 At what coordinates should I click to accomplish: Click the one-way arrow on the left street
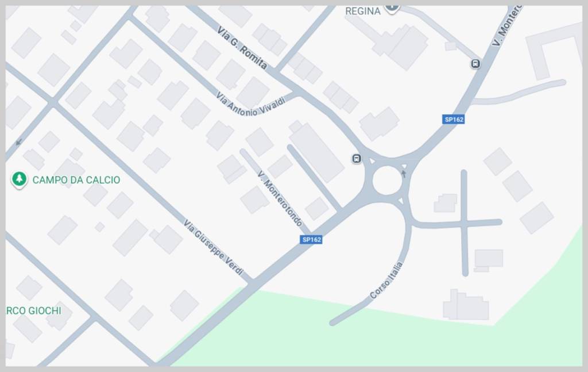pyautogui.click(x=19, y=142)
